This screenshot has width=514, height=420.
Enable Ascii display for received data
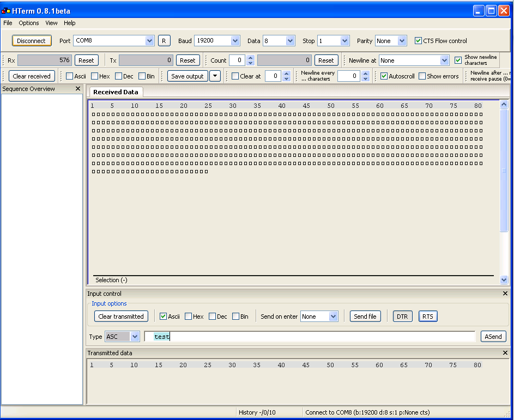tap(69, 76)
